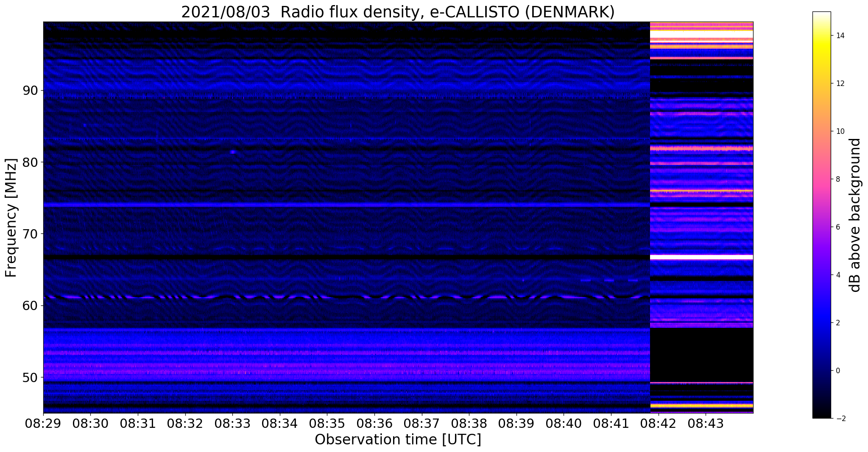Click the 08:38 time tick label
The height and width of the screenshot is (452, 868).
tap(469, 424)
